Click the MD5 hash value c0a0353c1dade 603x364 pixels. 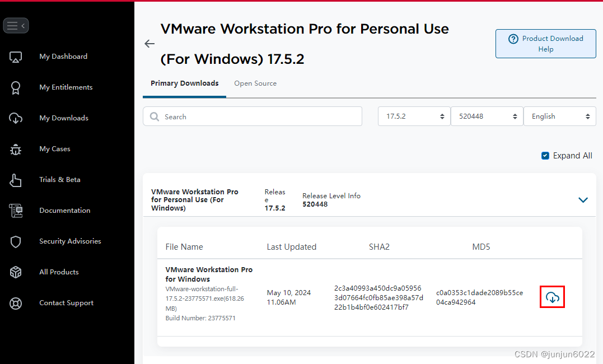pyautogui.click(x=480, y=297)
